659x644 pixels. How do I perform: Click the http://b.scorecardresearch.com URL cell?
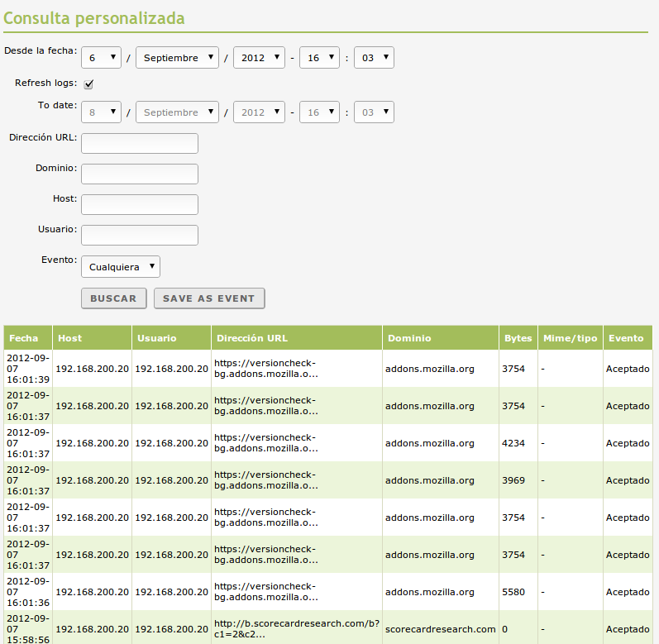click(297, 629)
